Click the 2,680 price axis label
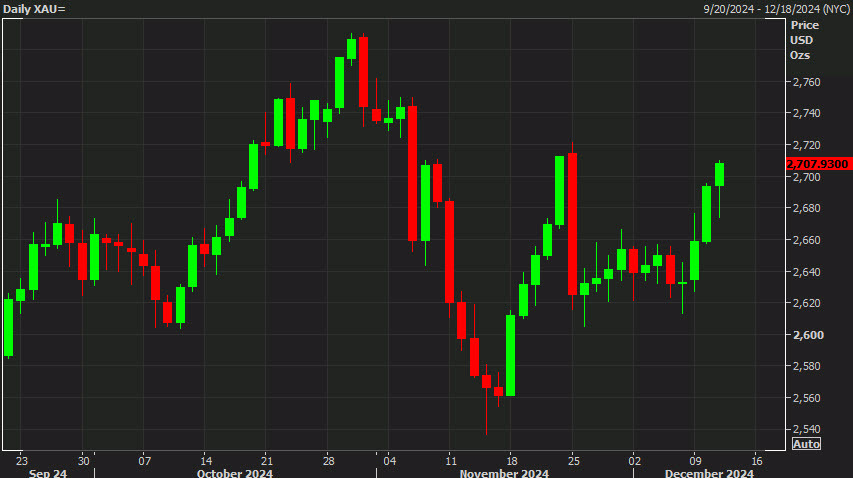The height and width of the screenshot is (478, 853). pyautogui.click(x=807, y=208)
